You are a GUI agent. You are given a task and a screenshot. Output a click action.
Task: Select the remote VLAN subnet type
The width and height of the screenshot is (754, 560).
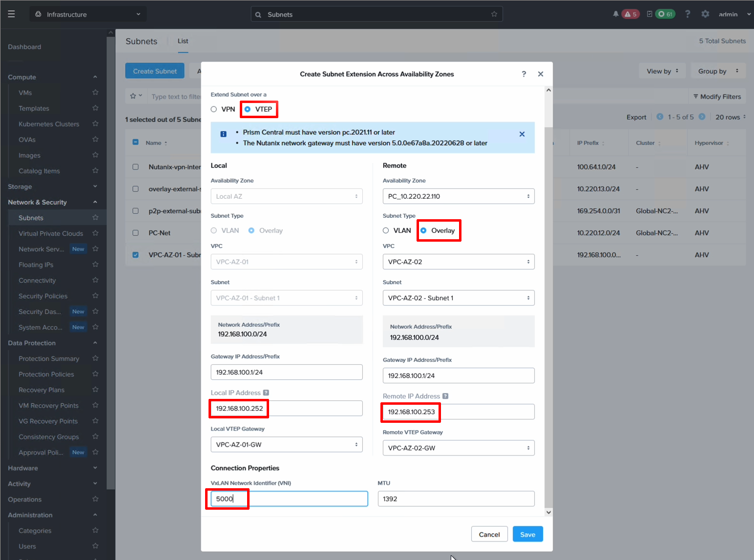[x=386, y=230]
